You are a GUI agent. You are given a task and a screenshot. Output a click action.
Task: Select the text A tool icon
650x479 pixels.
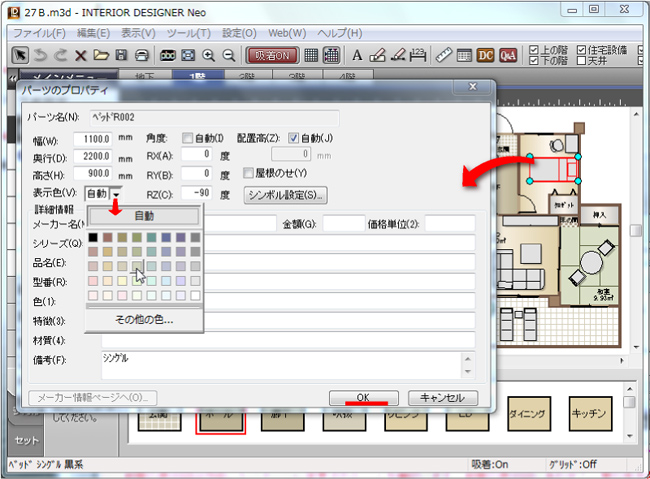[358, 54]
